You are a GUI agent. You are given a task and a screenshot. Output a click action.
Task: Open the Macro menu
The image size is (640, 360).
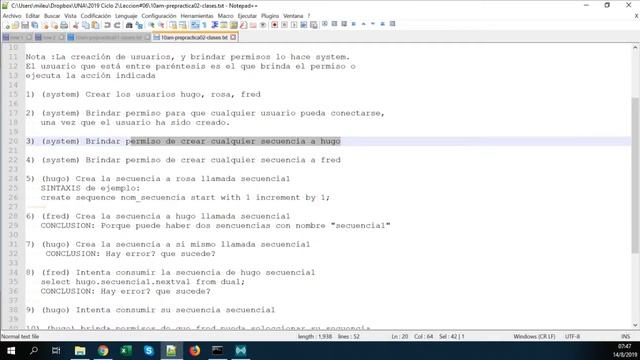point(225,16)
